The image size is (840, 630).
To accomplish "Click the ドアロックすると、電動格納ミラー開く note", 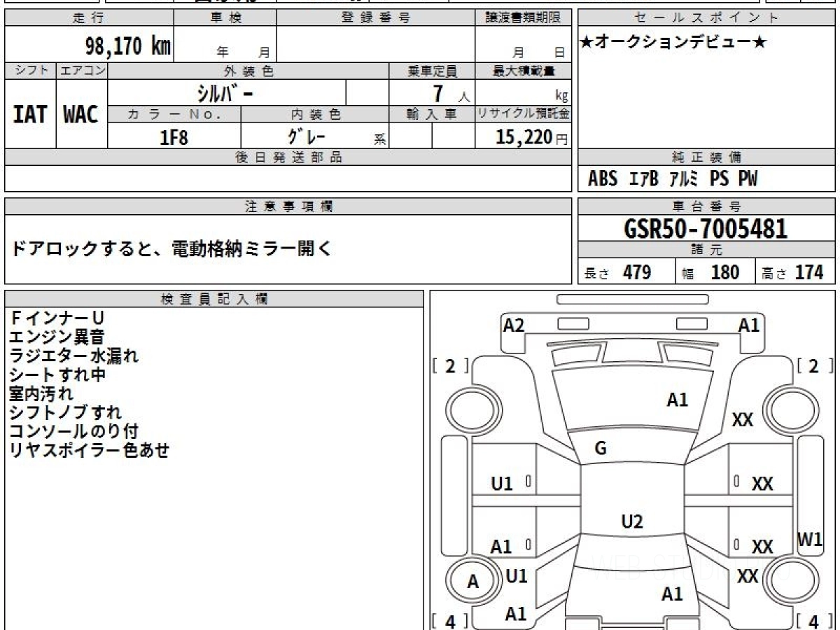I will coord(172,248).
